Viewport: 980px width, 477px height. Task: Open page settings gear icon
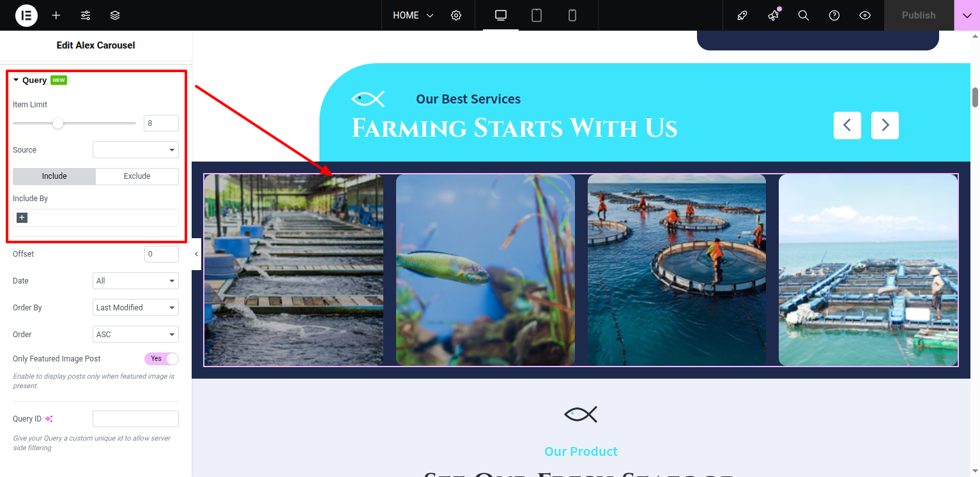pyautogui.click(x=456, y=15)
